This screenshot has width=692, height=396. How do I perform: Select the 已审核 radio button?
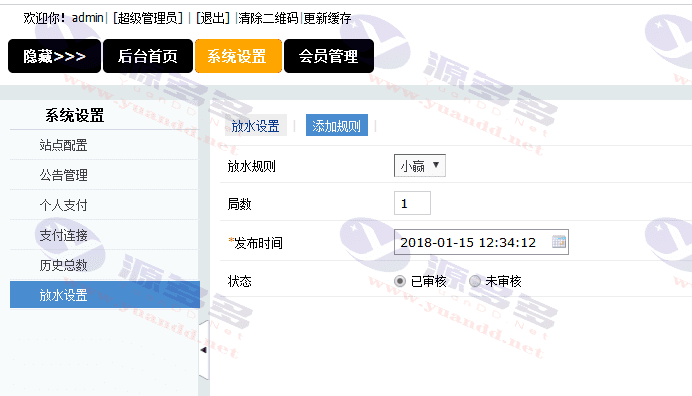pyautogui.click(x=400, y=281)
